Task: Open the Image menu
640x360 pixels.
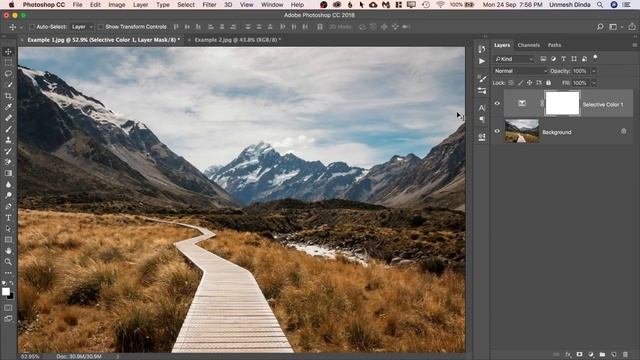Action: pos(117,5)
